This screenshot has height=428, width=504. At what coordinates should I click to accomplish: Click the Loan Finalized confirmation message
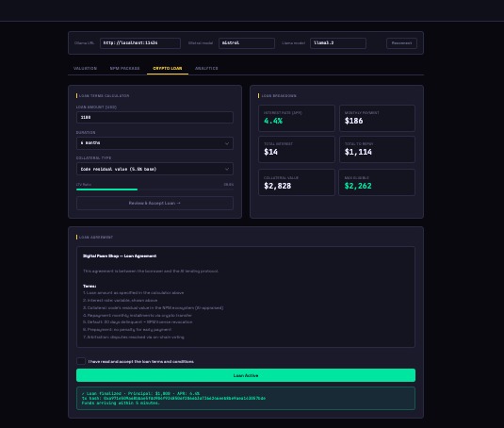point(140,393)
